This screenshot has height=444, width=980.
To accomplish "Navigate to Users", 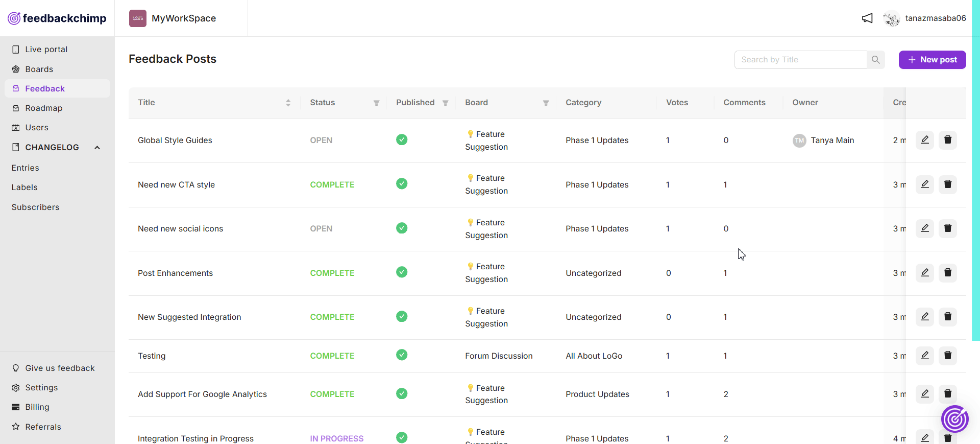I will coord(57,127).
